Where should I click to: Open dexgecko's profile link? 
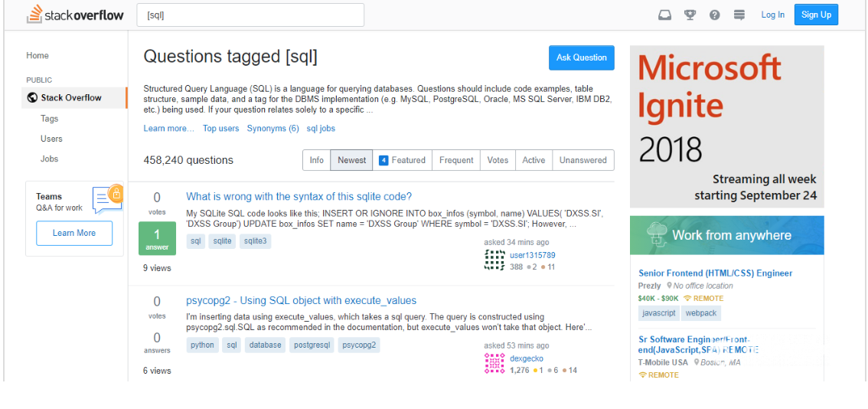pos(527,358)
